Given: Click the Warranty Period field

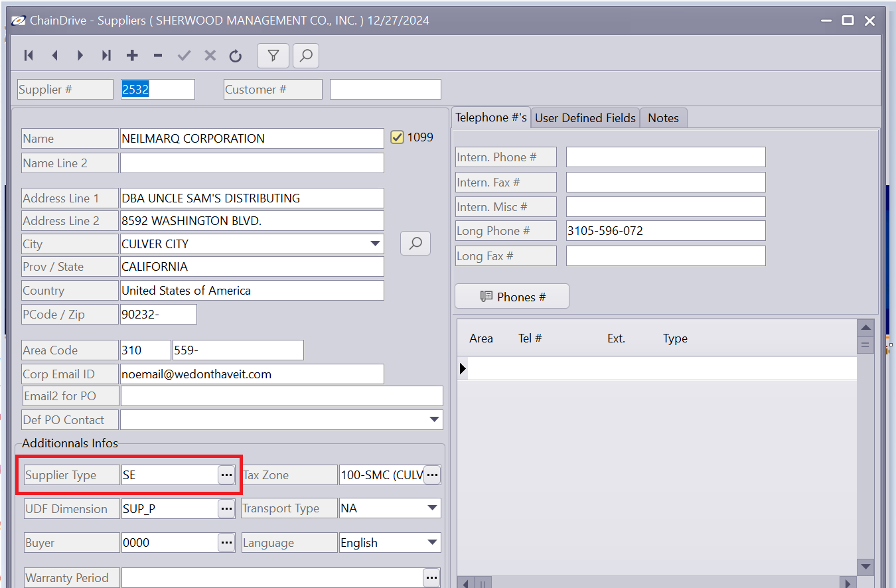Looking at the screenshot, I should (272, 578).
